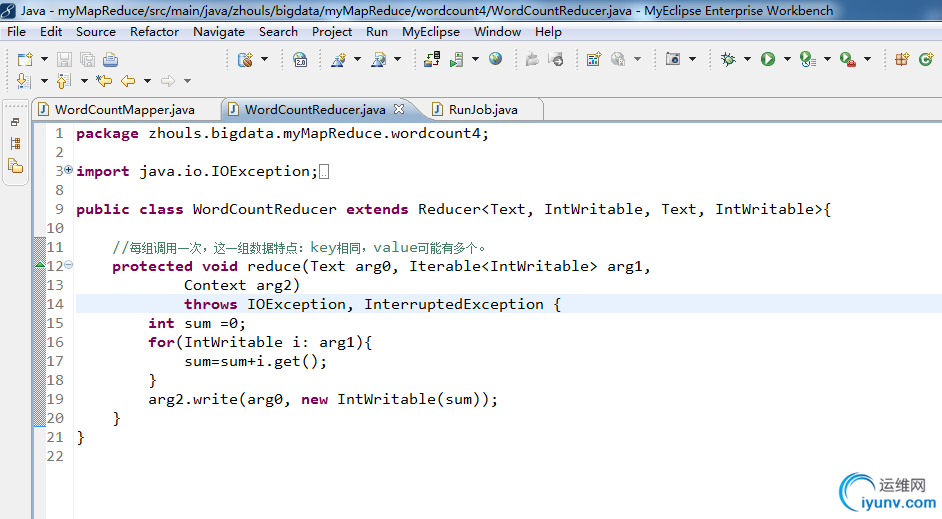Screen dimensions: 942x519
Task: Click the override marker on line 12
Action: (40, 265)
